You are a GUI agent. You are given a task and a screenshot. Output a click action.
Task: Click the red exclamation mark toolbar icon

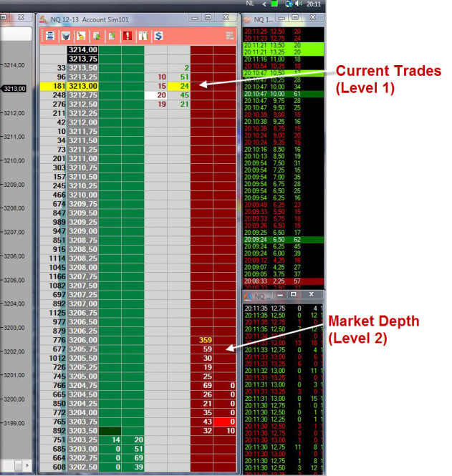(x=127, y=35)
